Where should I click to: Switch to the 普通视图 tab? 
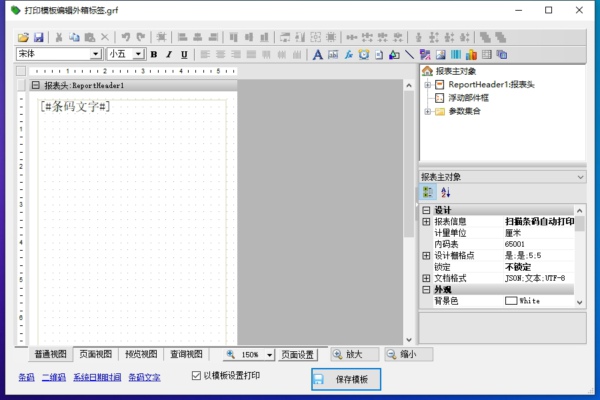tap(51, 354)
